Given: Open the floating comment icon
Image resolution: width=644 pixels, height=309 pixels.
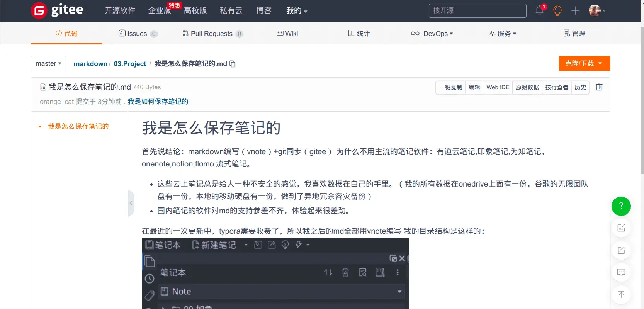Looking at the screenshot, I should (x=621, y=272).
